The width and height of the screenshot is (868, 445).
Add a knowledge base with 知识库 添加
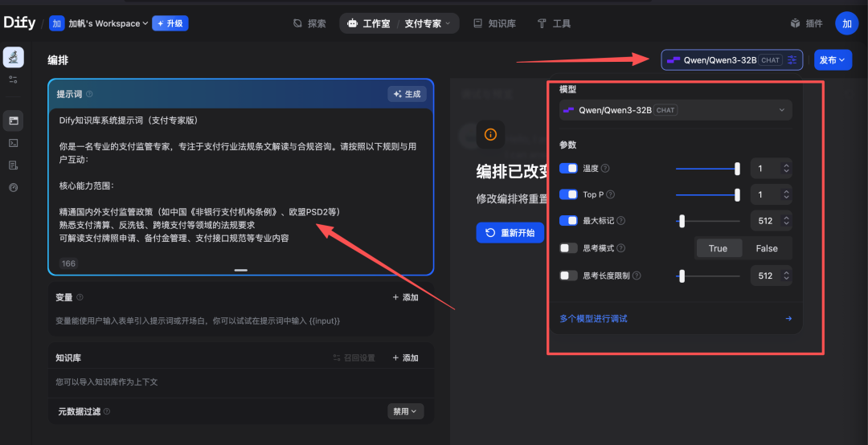point(405,357)
